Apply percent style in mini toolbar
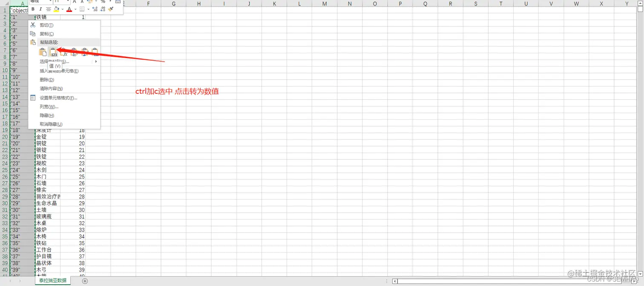 click(x=103, y=2)
